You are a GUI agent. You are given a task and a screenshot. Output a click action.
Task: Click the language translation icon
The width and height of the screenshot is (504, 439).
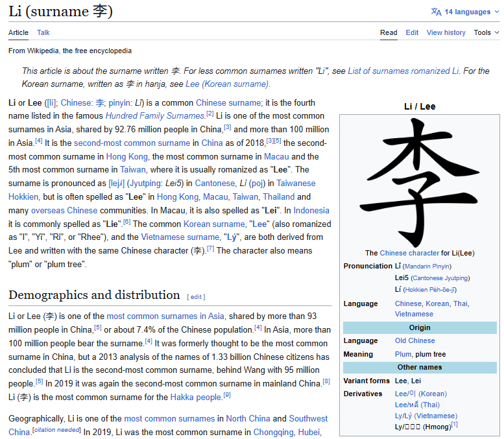click(436, 12)
